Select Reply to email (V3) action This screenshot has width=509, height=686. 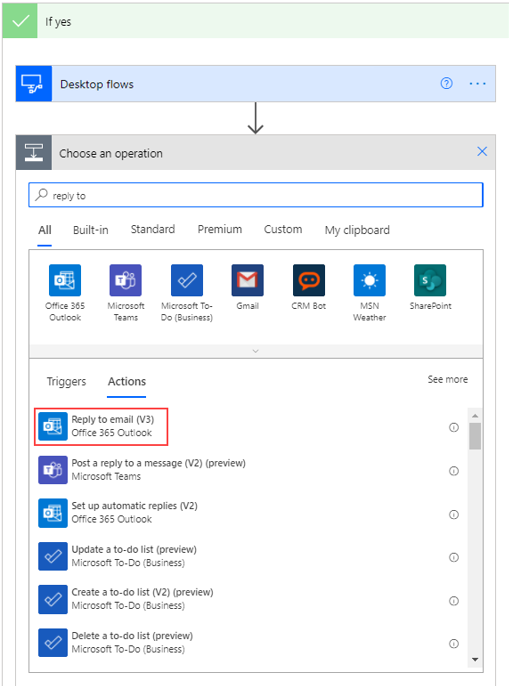(101, 426)
